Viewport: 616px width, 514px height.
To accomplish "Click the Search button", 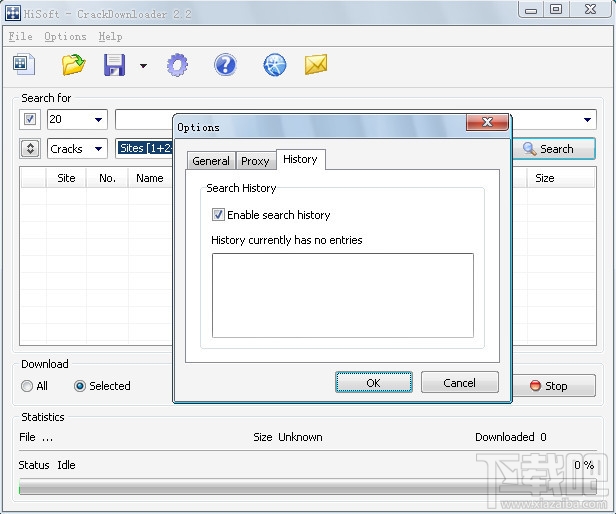I will pos(554,149).
